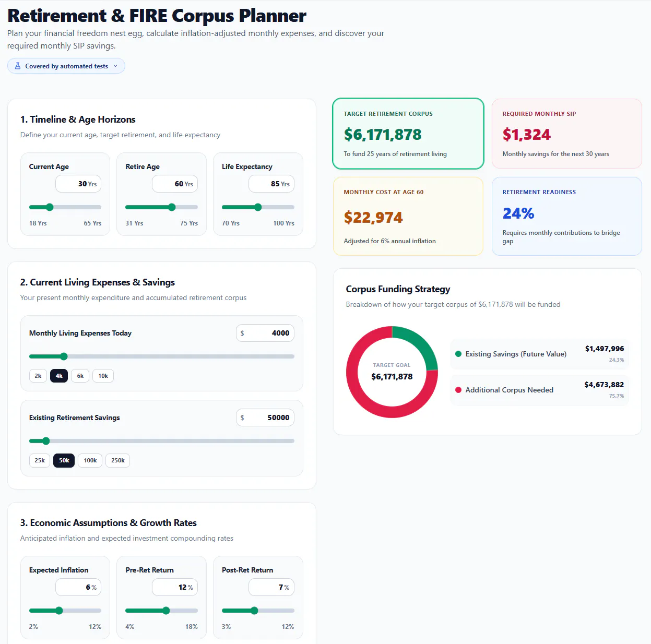Click the Expected Inflation slider handle
Image resolution: width=651 pixels, height=644 pixels.
pyautogui.click(x=59, y=611)
